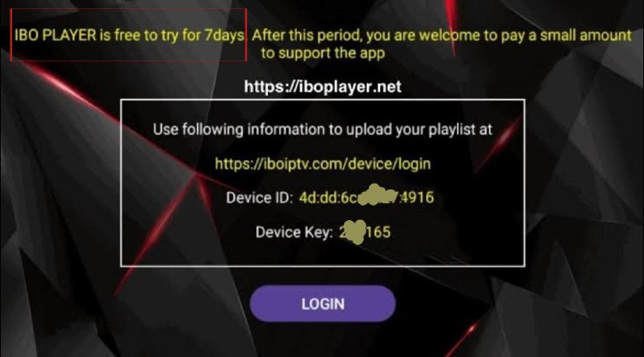Click the "to support the app" line
This screenshot has width=644, height=357.
click(x=323, y=53)
